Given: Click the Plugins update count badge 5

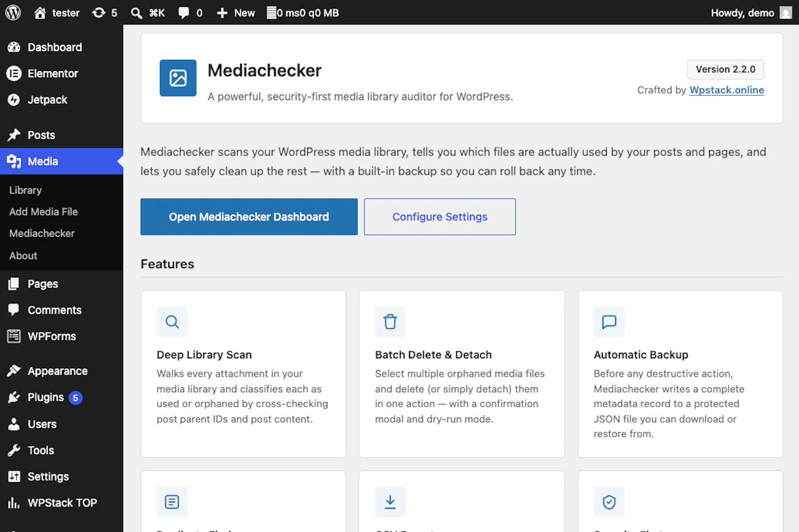Looking at the screenshot, I should coord(75,398).
